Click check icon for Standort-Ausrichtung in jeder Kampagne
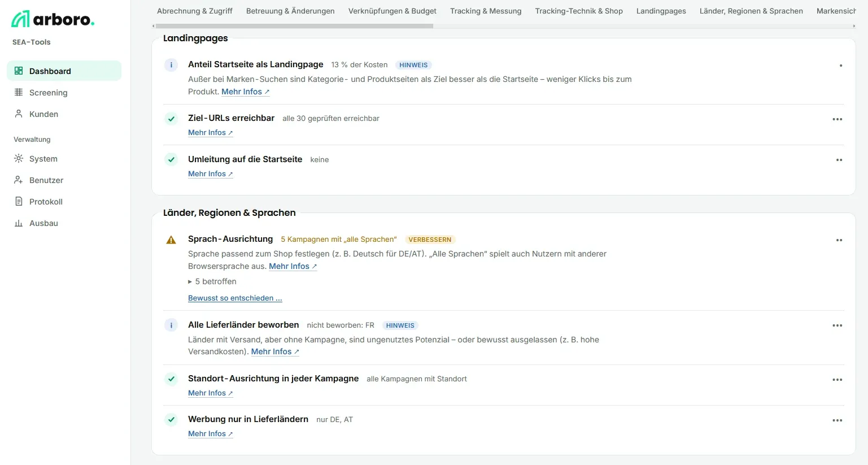Image resolution: width=868 pixels, height=465 pixels. tap(171, 379)
